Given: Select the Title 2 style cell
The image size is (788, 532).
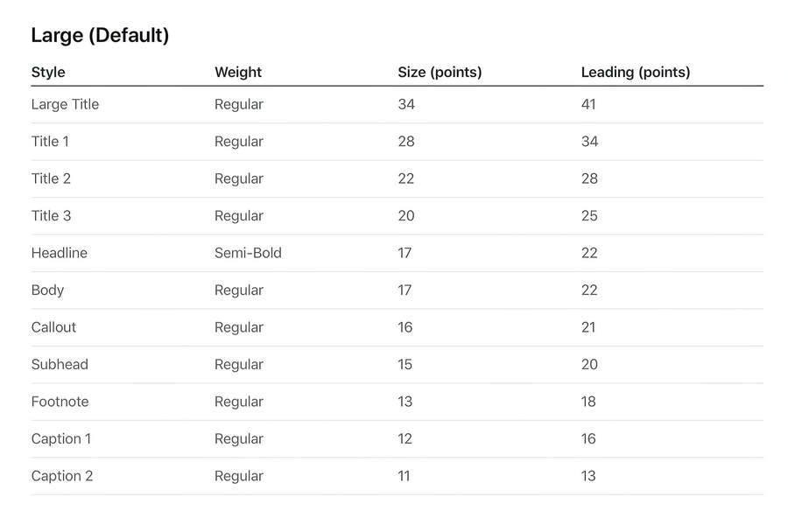Looking at the screenshot, I should coord(51,178).
